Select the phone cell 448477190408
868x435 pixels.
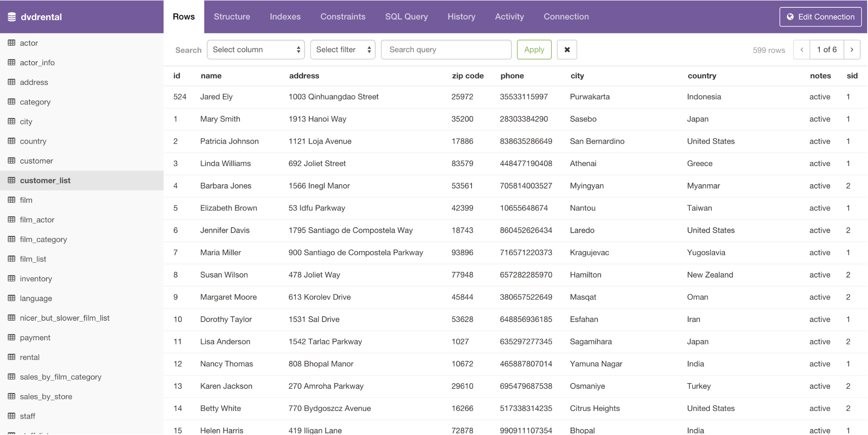pos(526,163)
